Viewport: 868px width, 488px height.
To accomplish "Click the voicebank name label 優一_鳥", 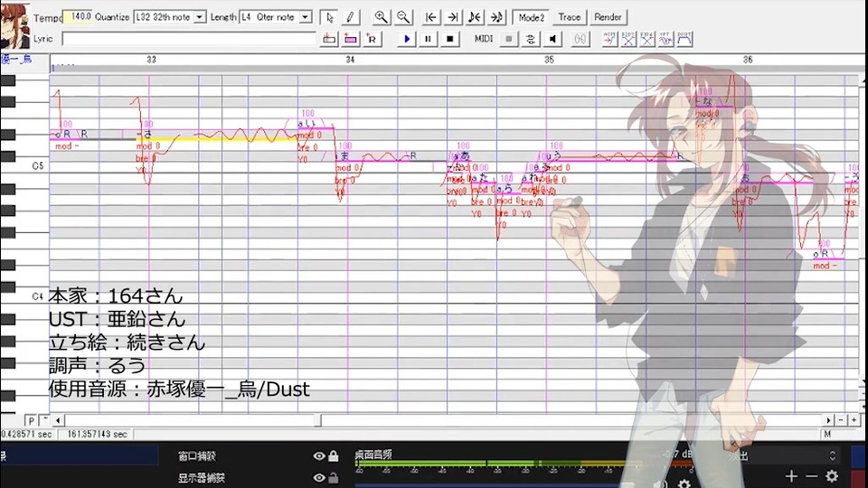I will tap(16, 60).
